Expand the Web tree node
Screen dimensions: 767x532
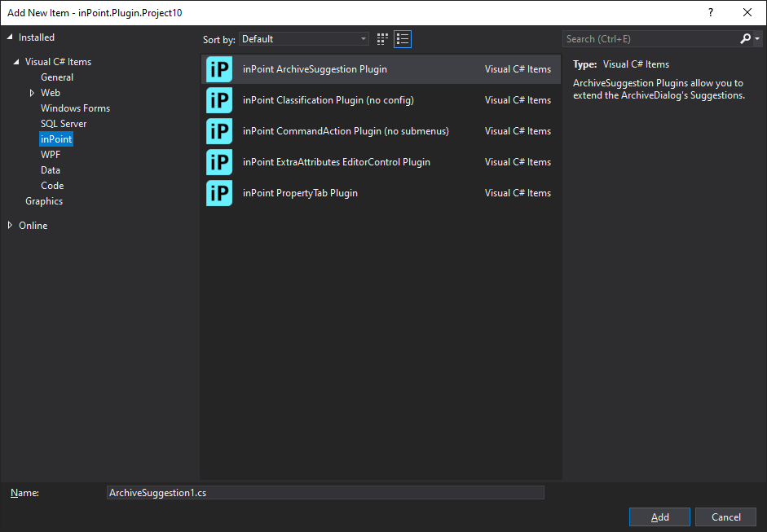click(x=32, y=93)
